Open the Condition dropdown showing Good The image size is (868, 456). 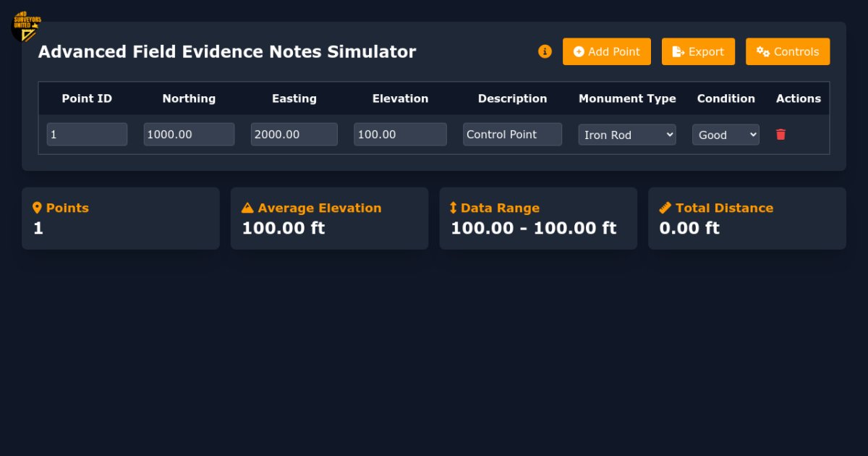point(726,135)
